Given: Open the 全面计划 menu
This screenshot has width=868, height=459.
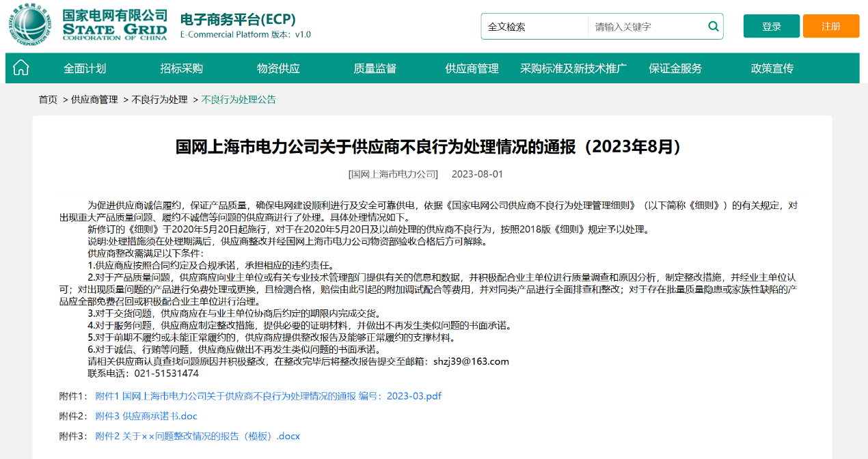Looking at the screenshot, I should pyautogui.click(x=85, y=68).
